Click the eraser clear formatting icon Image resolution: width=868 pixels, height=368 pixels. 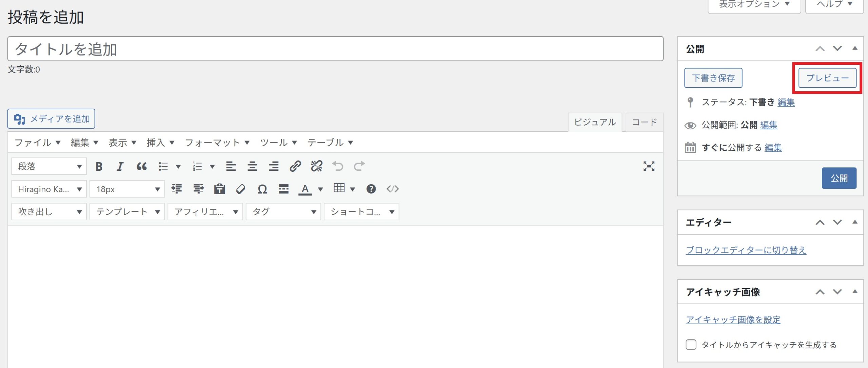tap(241, 189)
